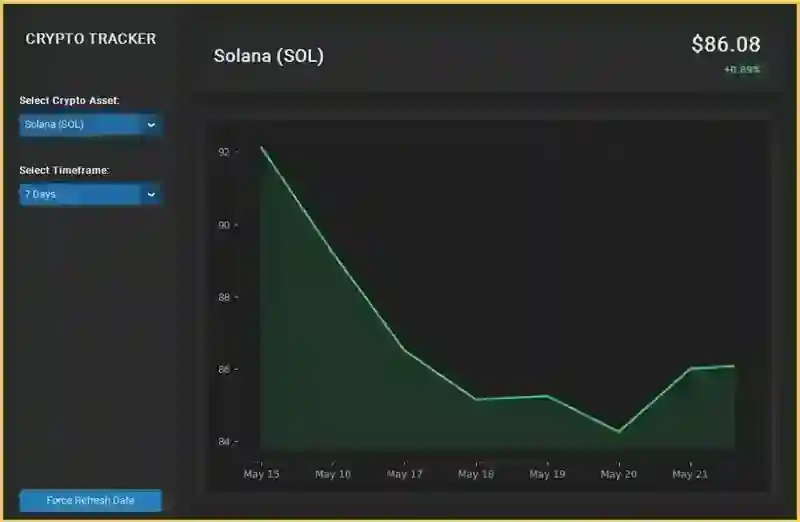The image size is (800, 522).
Task: Open the Select Crypto Asset dropdown
Action: [x=90, y=125]
